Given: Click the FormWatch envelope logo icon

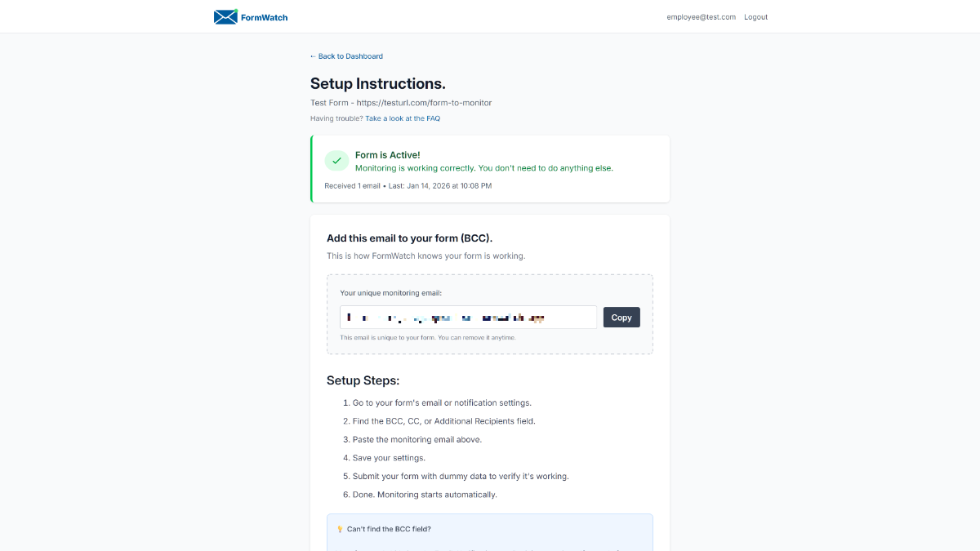Looking at the screenshot, I should pyautogui.click(x=225, y=16).
